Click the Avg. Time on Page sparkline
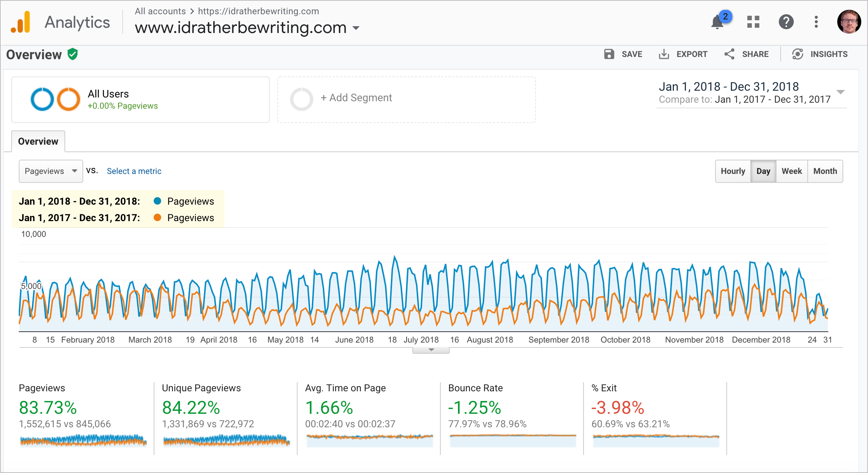This screenshot has width=868, height=473. tap(370, 440)
